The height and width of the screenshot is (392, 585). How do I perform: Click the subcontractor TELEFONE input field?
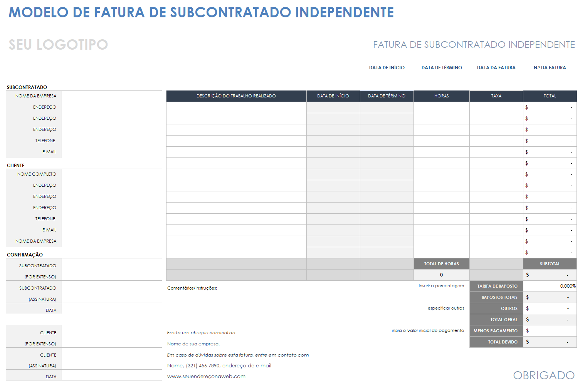click(112, 141)
